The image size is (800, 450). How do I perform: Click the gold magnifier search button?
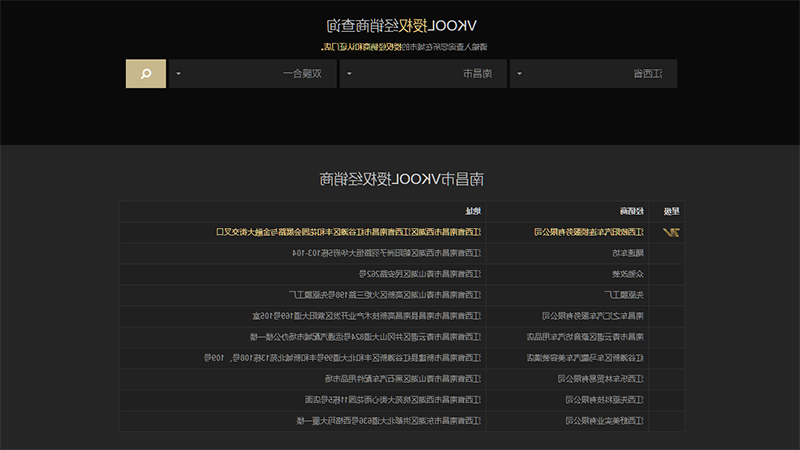pyautogui.click(x=146, y=73)
